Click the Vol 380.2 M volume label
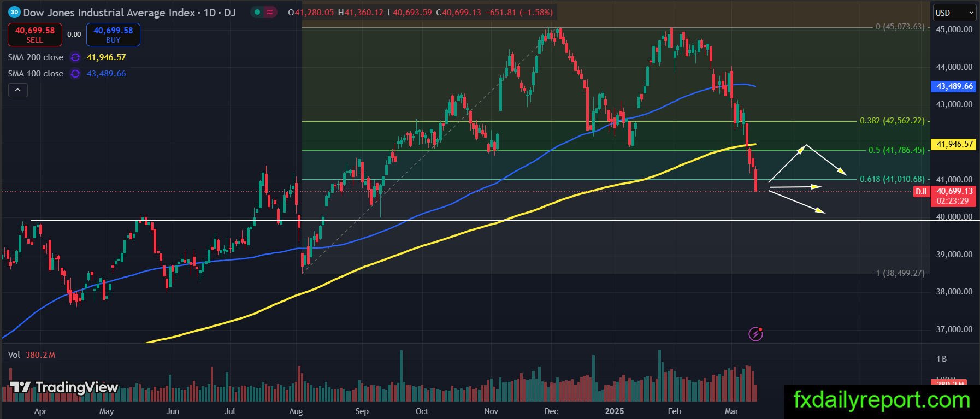The width and height of the screenshot is (980, 419). pyautogui.click(x=32, y=355)
